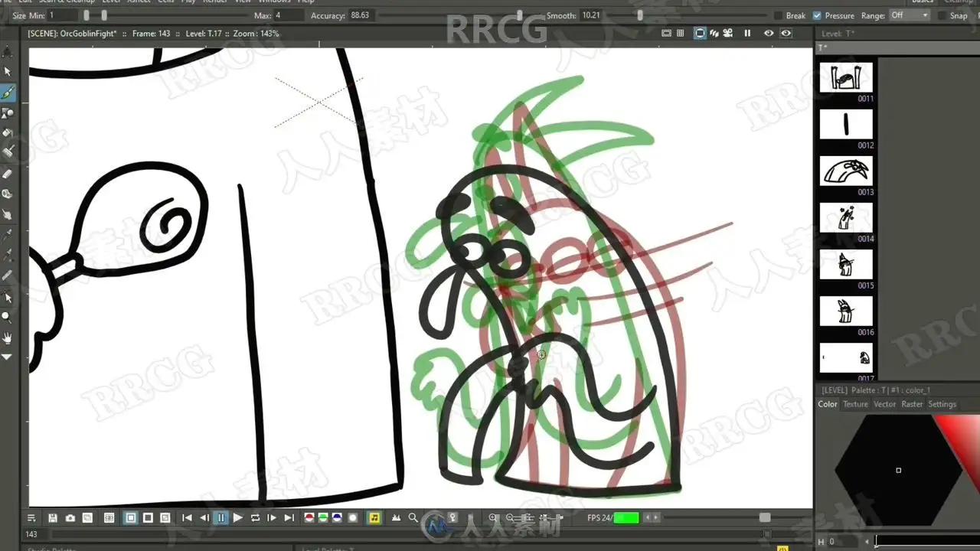Toggle the green channel display
Viewport: 980px width, 551px height.
click(323, 518)
